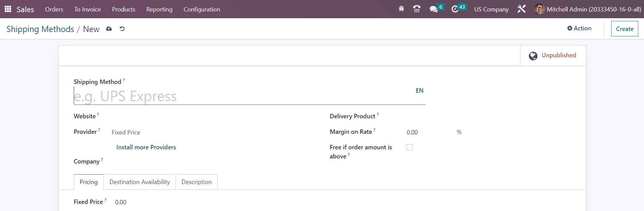The height and width of the screenshot is (211, 644).
Task: Click Mitchell Admin user avatar
Action: pos(539,9)
